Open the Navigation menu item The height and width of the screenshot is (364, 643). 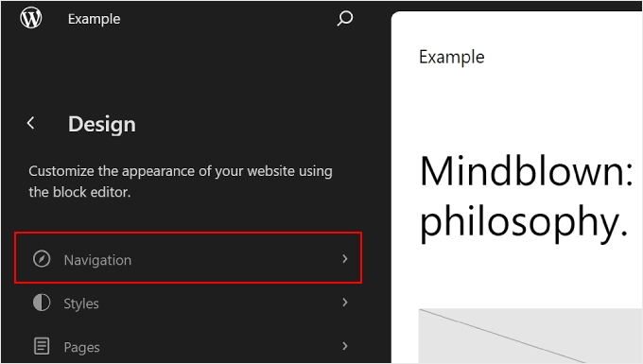point(188,259)
